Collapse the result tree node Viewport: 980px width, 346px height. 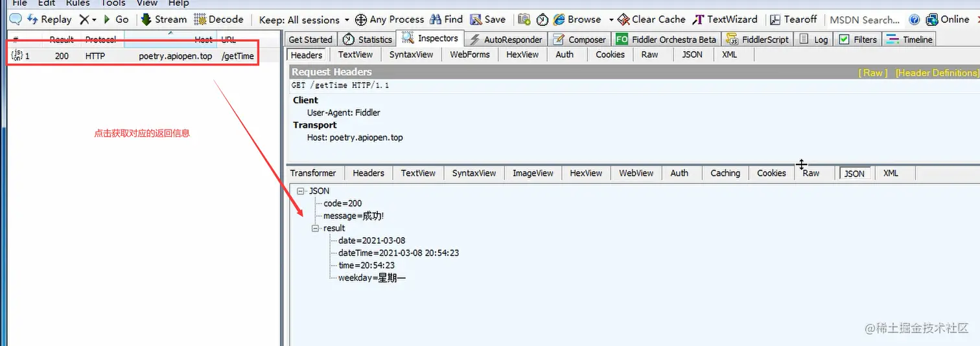point(316,228)
